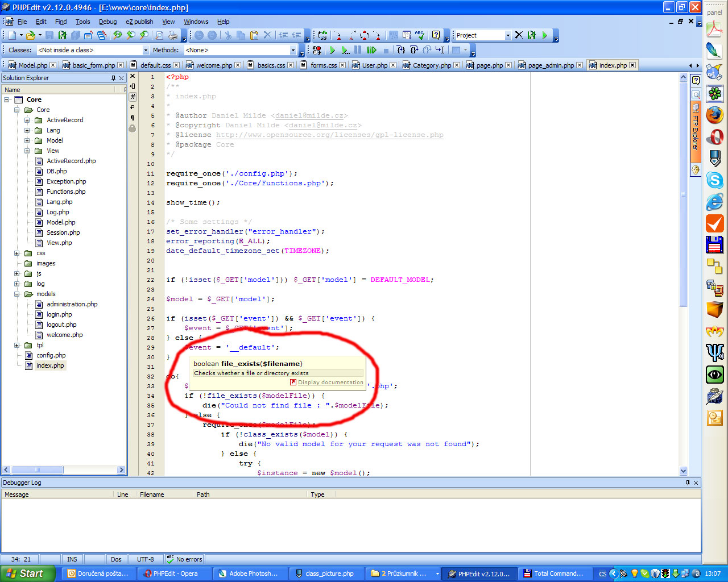Viewport: 728px width, 582px height.
Task: Open the Classes combo box
Action: [x=93, y=50]
